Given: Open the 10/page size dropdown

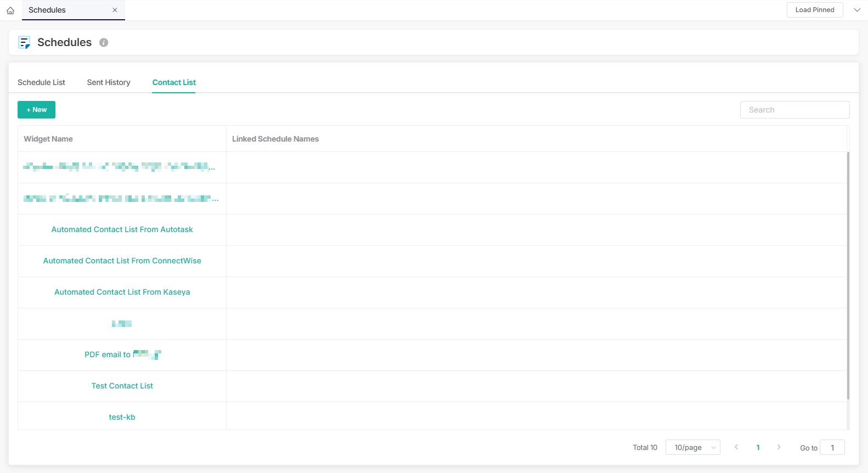Looking at the screenshot, I should tap(692, 447).
